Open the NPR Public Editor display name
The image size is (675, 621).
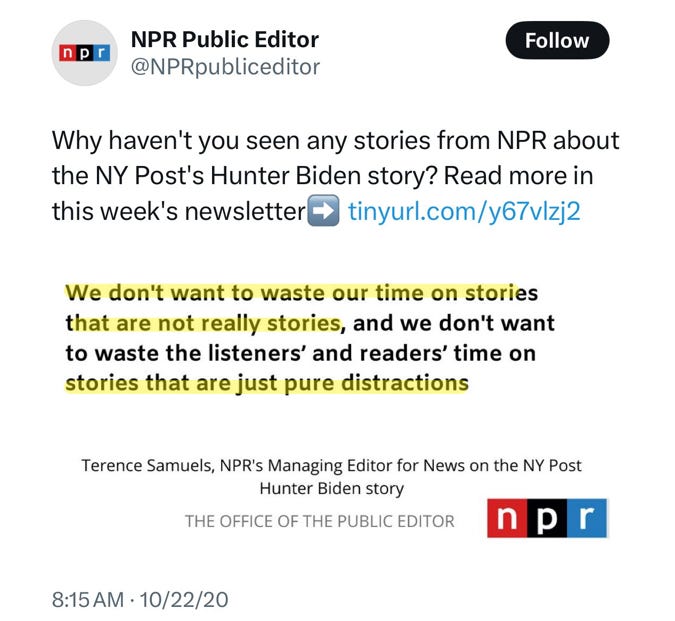(x=225, y=40)
